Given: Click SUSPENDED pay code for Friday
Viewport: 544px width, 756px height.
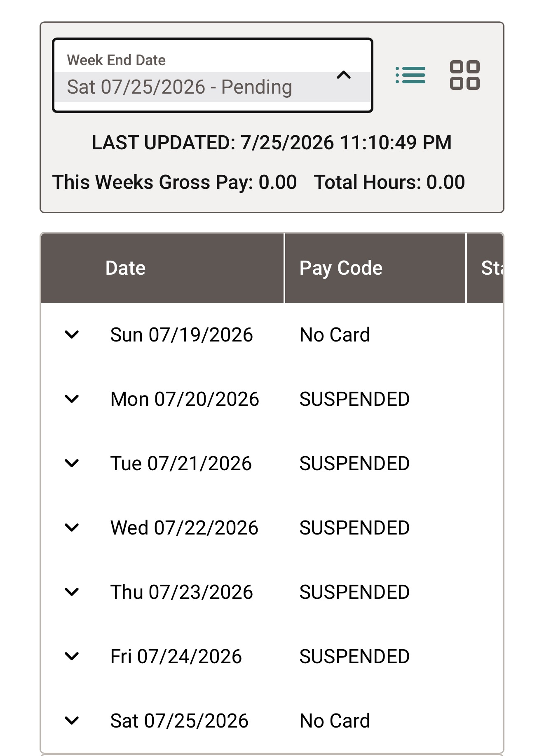Looking at the screenshot, I should 354,657.
